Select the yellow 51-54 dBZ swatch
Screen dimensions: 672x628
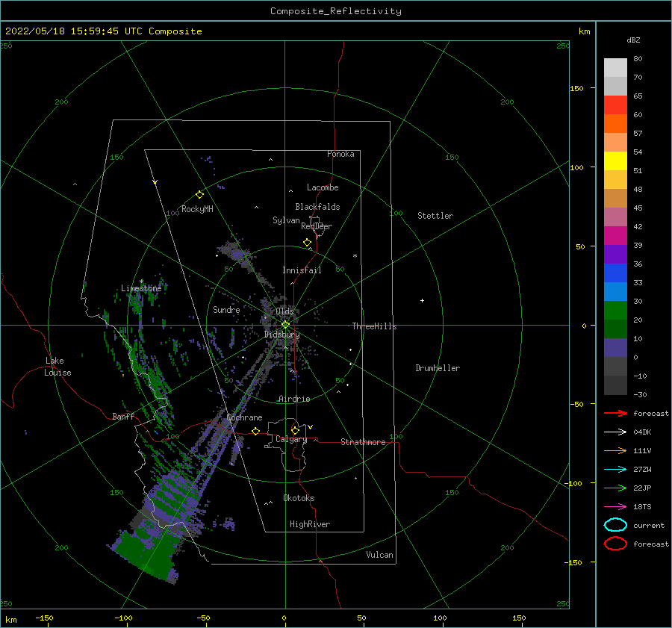point(615,161)
